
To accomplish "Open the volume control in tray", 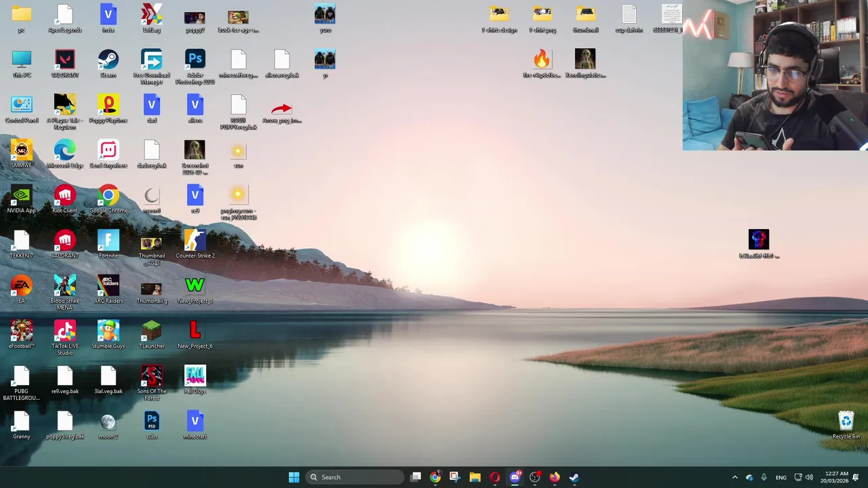I will [809, 477].
